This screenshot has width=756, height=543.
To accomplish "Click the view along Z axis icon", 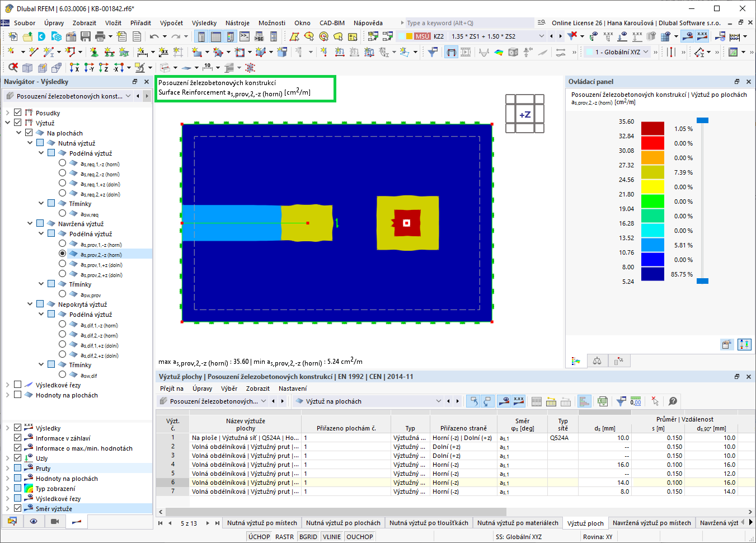I will (104, 68).
